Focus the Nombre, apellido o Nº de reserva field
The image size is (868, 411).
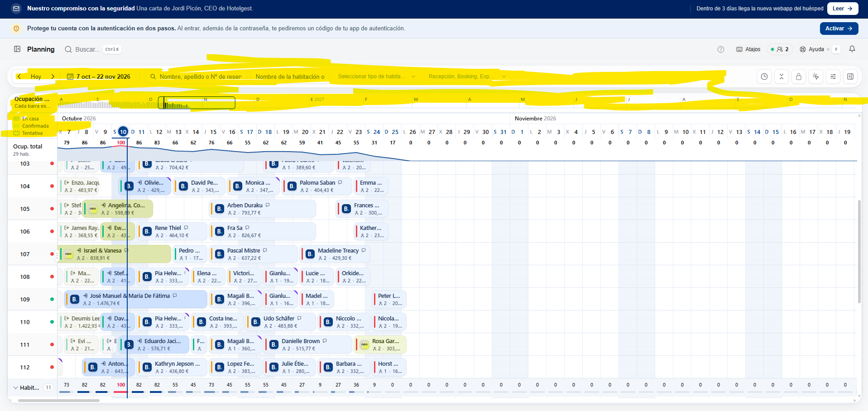pyautogui.click(x=197, y=76)
